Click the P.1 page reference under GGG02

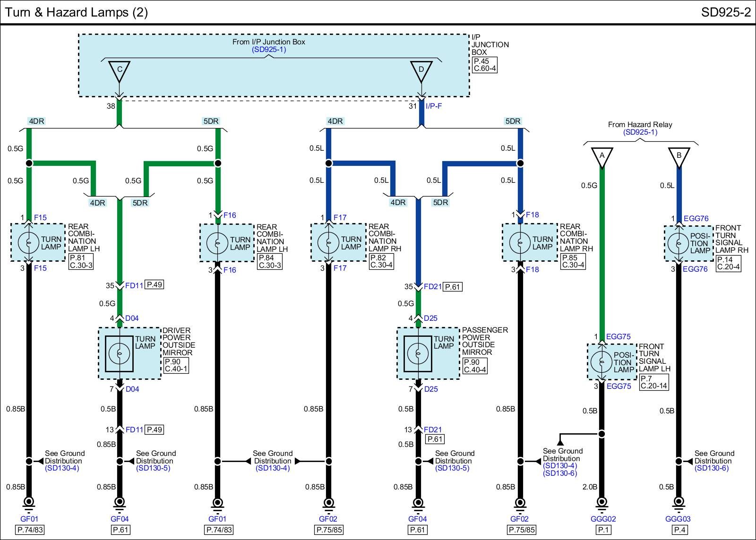(603, 530)
